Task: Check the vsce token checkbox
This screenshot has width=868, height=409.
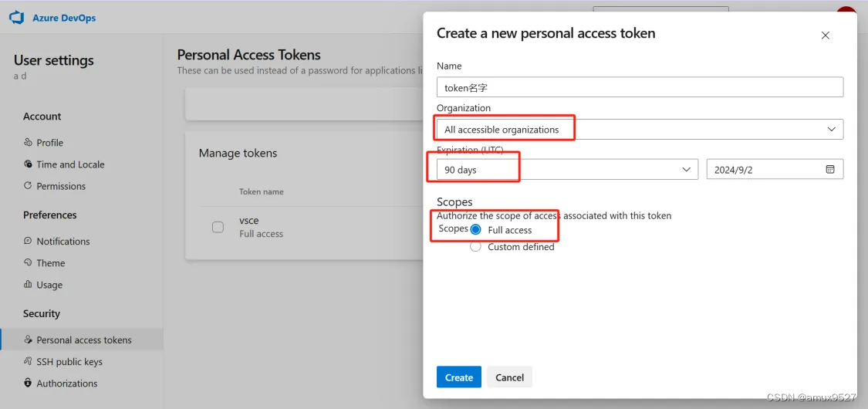Action: [x=218, y=227]
